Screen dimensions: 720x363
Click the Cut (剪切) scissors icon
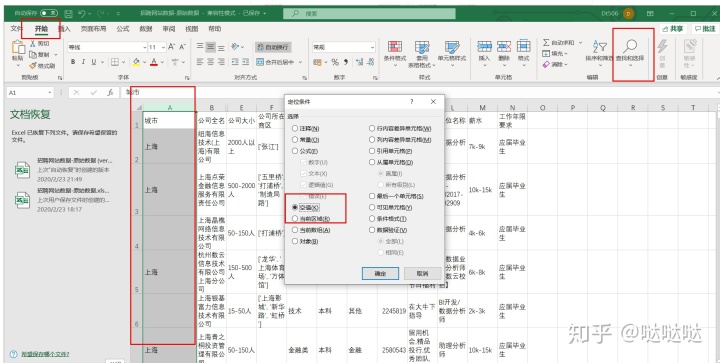coord(33,44)
